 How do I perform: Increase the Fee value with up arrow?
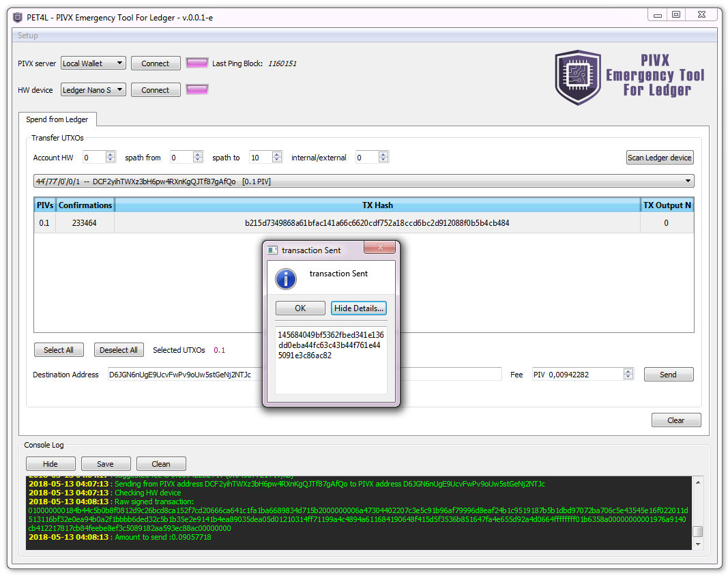(x=628, y=371)
